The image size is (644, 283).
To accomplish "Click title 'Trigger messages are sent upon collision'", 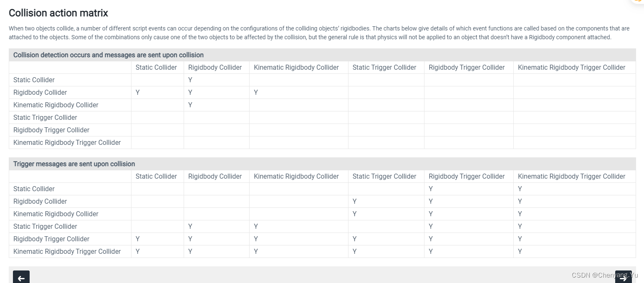I will pyautogui.click(x=74, y=164).
